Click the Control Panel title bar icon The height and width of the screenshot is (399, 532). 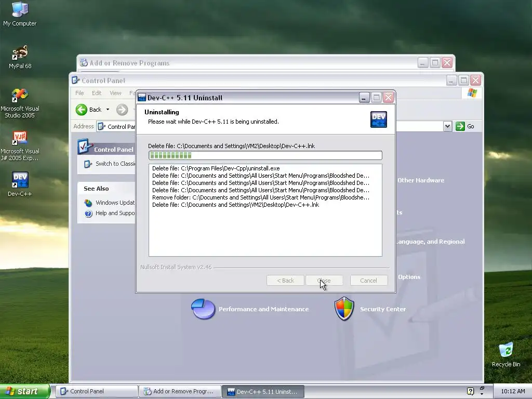(76, 80)
